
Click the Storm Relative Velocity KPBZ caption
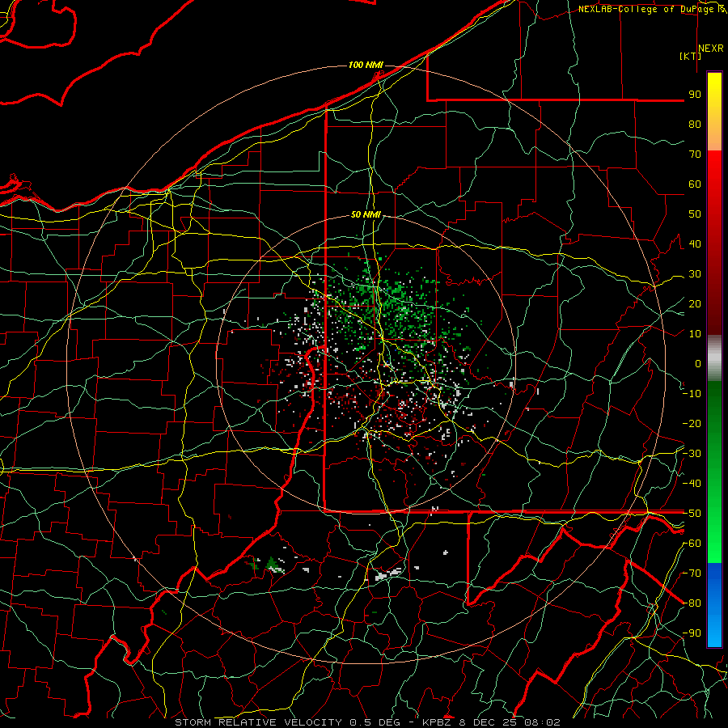(367, 722)
